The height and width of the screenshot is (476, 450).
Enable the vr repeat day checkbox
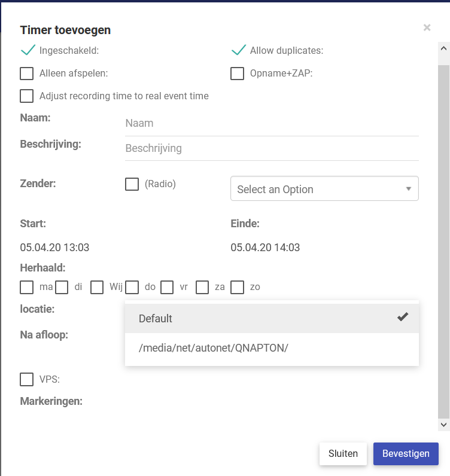167,288
